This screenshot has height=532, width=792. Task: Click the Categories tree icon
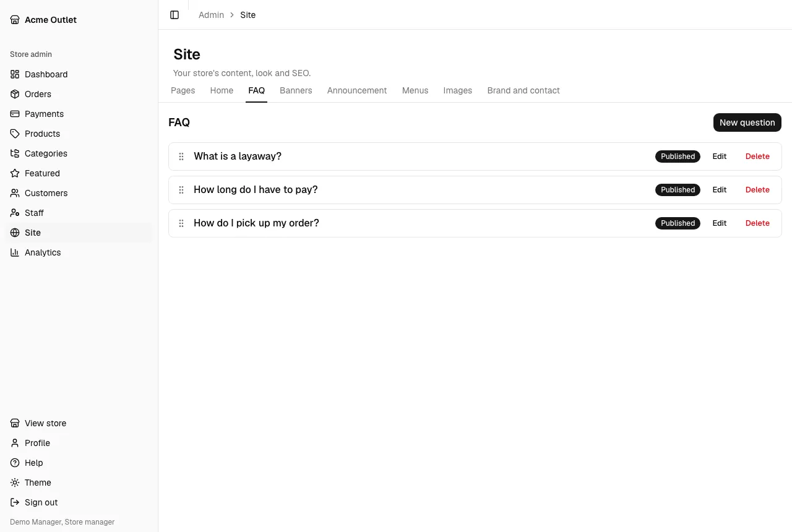point(15,153)
